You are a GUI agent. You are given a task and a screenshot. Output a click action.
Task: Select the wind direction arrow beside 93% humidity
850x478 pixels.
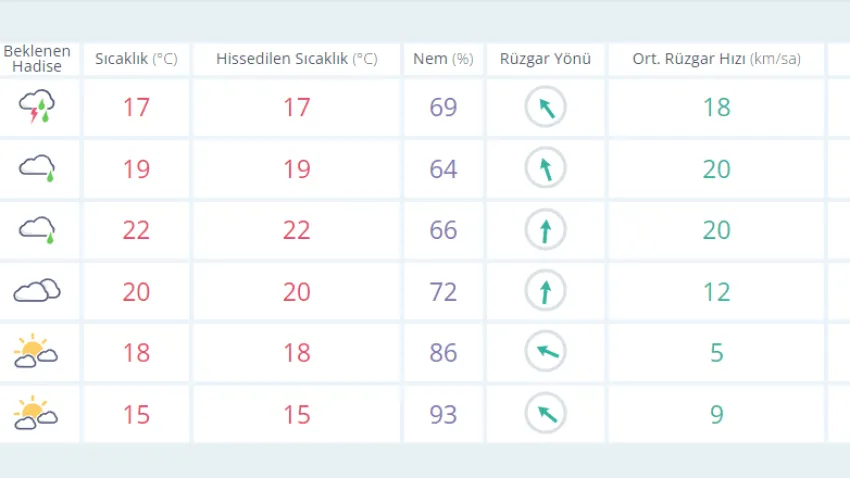(x=545, y=414)
